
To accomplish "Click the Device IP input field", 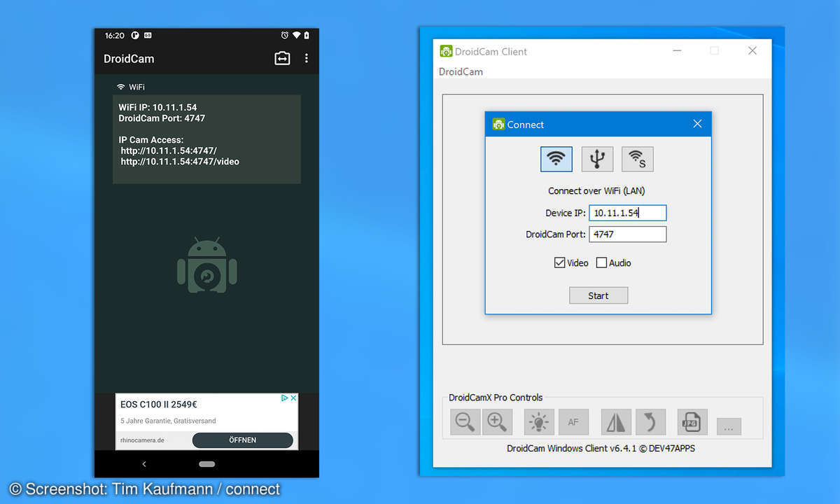I will point(628,213).
